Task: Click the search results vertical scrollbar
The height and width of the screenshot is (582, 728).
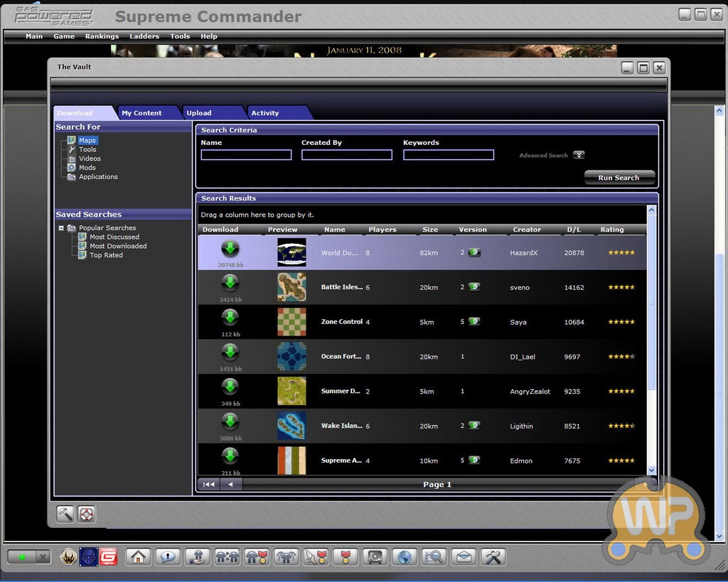Action: [x=651, y=341]
